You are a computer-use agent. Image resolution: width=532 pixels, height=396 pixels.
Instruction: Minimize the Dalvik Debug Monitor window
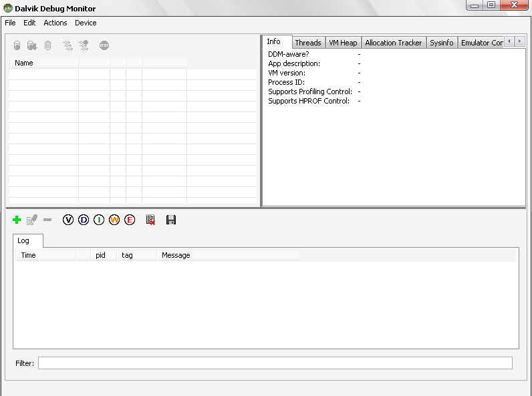(x=475, y=5)
